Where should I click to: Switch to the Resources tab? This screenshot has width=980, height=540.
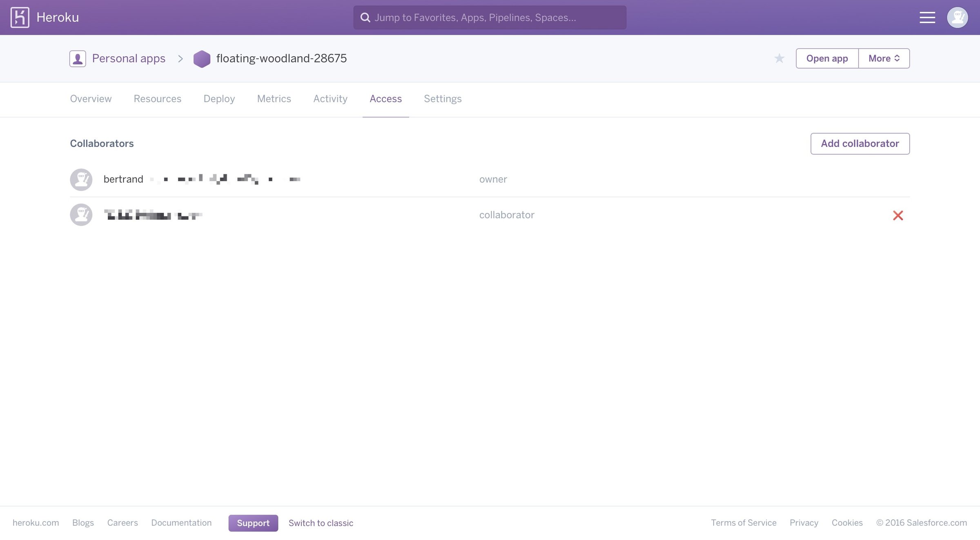pyautogui.click(x=158, y=99)
